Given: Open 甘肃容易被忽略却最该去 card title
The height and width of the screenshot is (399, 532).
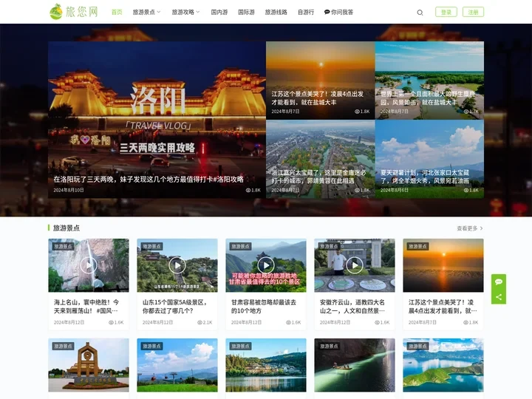Looking at the screenshot, I should pos(264,307).
